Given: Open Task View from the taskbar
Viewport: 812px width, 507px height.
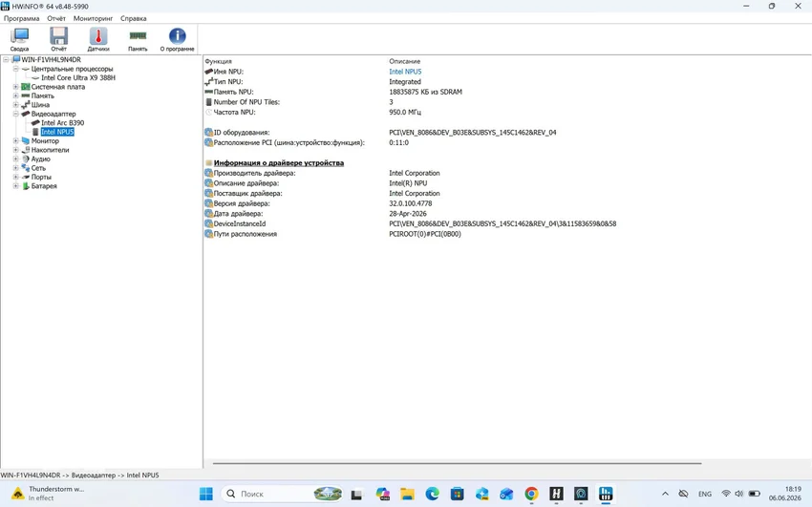Looking at the screenshot, I should tap(356, 494).
